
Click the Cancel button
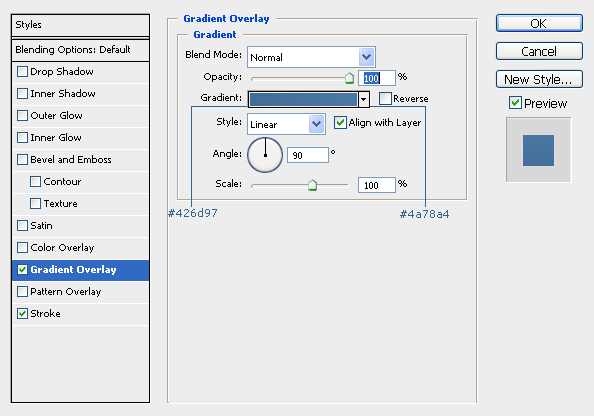click(539, 51)
